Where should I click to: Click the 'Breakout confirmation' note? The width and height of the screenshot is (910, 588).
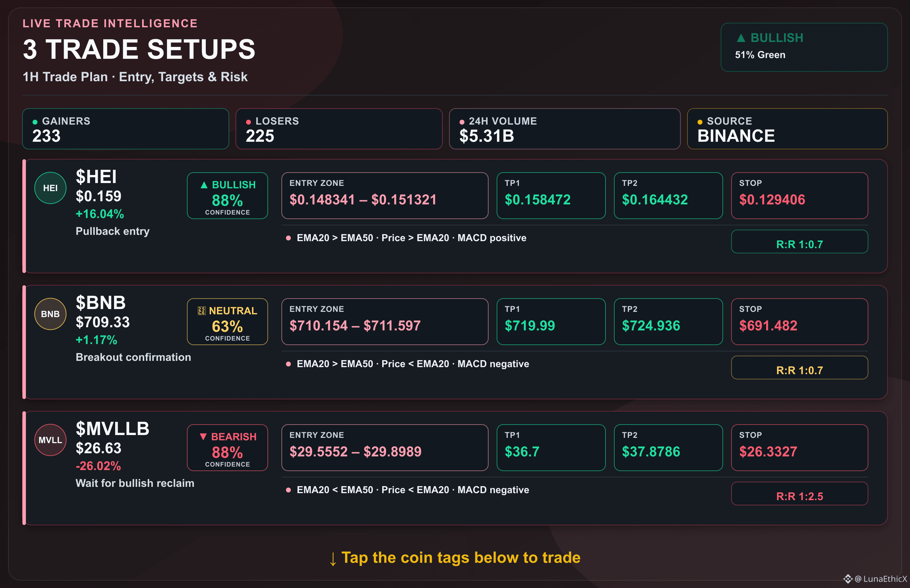point(133,357)
